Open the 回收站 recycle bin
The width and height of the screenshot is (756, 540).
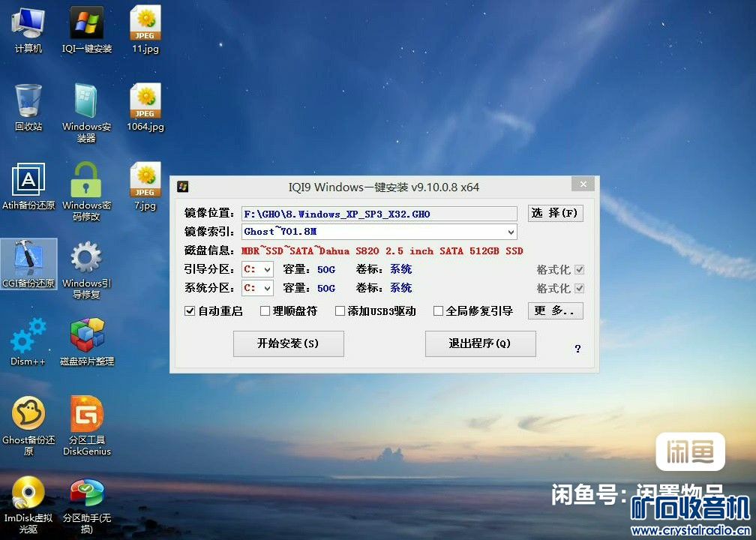[x=28, y=108]
